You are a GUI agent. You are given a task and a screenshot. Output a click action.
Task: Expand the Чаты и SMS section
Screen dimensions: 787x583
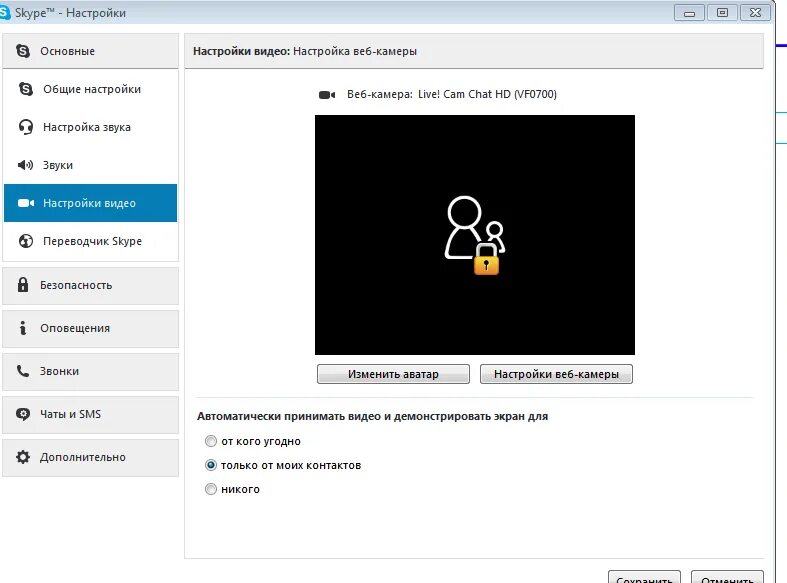coord(90,415)
